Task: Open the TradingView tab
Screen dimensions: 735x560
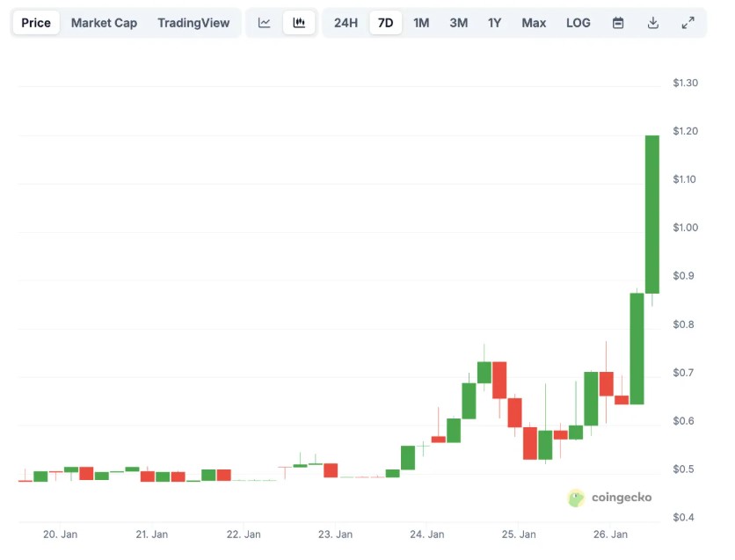Action: click(193, 23)
